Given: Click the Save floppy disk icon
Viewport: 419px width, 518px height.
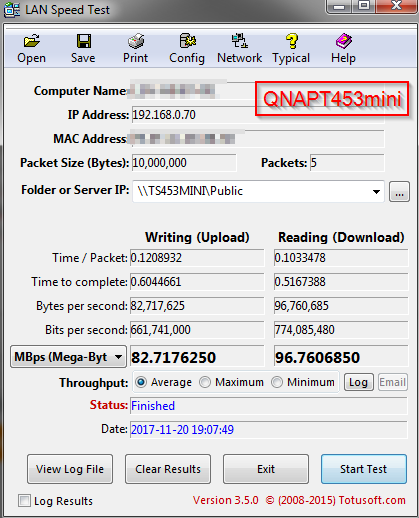Looking at the screenshot, I should point(83,41).
